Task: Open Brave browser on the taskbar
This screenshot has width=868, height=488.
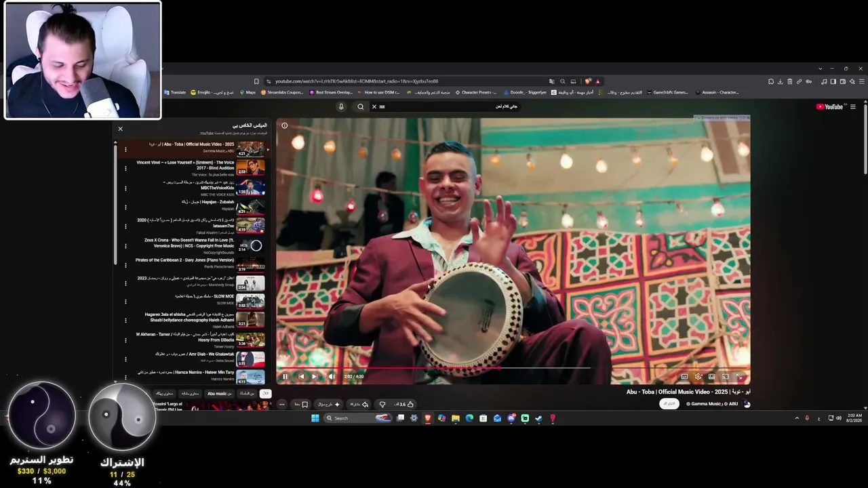Action: click(428, 418)
